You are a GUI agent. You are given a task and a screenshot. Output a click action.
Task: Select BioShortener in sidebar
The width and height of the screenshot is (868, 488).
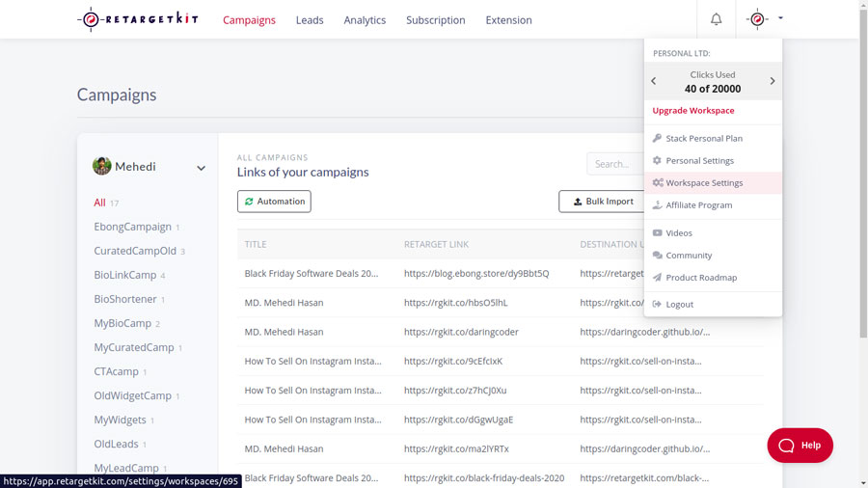click(125, 299)
